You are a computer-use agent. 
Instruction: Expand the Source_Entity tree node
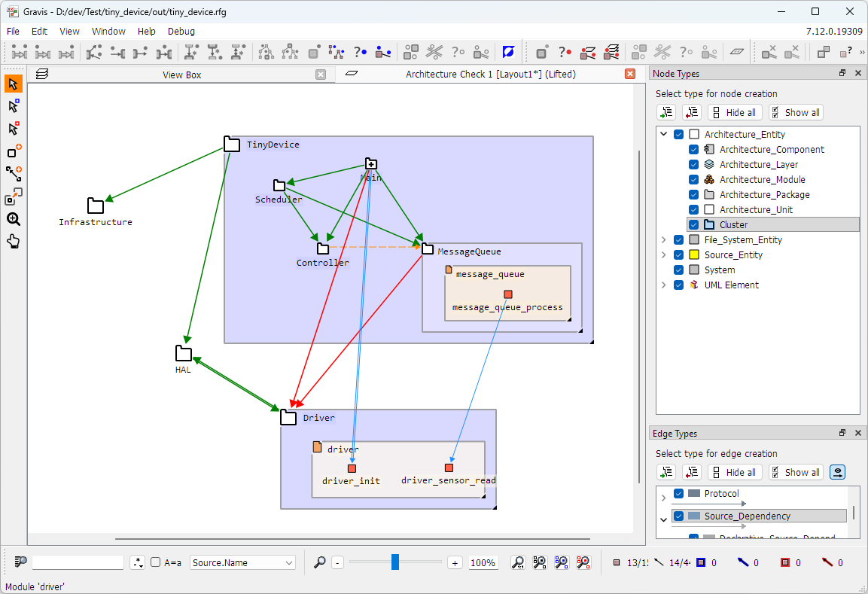[664, 254]
